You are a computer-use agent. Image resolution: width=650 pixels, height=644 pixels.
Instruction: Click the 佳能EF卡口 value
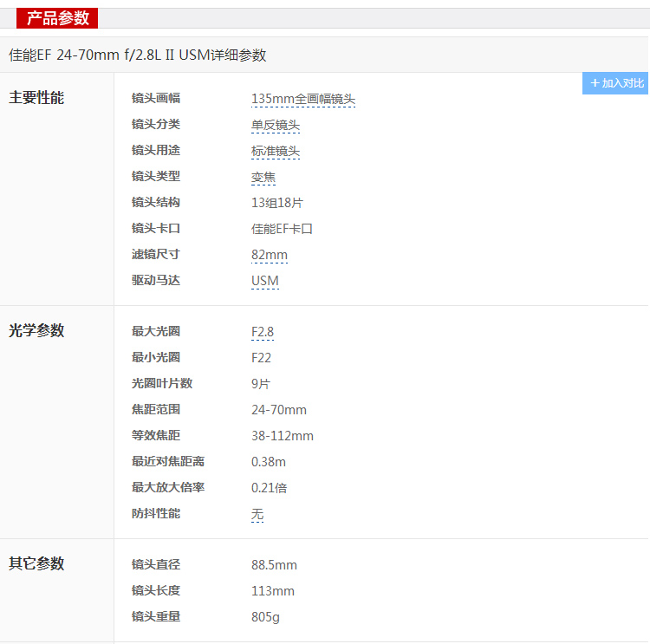[x=282, y=229]
